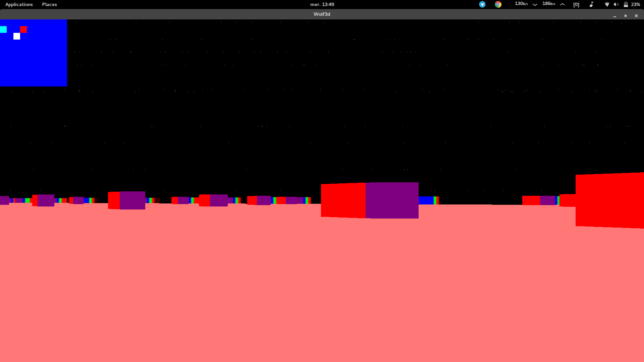Image resolution: width=644 pixels, height=362 pixels.
Task: Open the Applications menu
Action: coord(19,4)
